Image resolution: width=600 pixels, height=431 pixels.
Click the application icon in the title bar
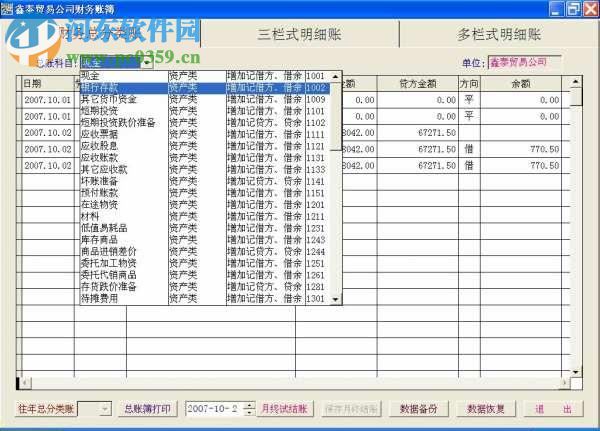point(7,9)
